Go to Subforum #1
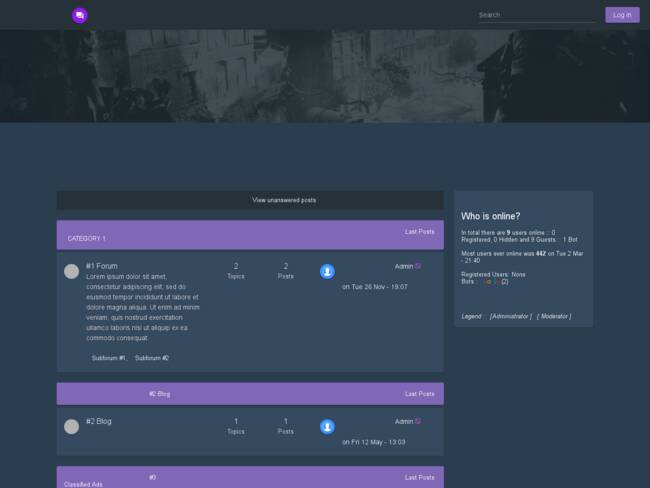650x488 pixels. (108, 358)
